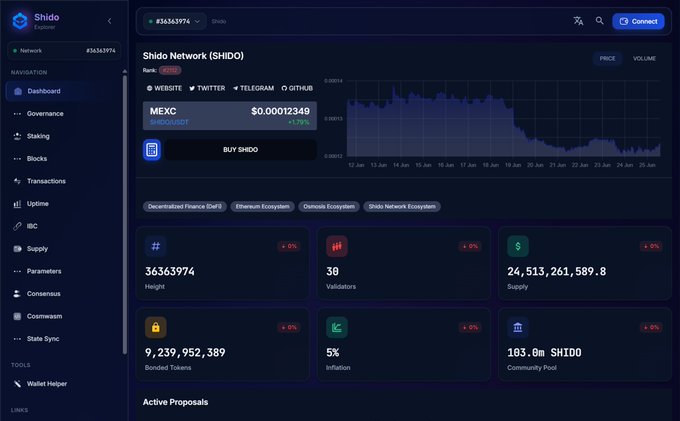Click the Dashboard home icon in sidebar
The image size is (680, 421).
(18, 91)
